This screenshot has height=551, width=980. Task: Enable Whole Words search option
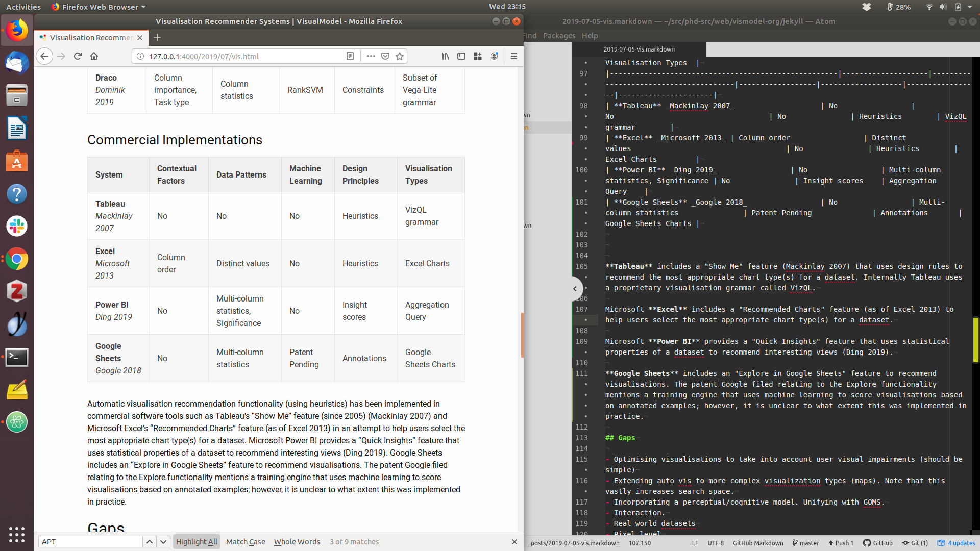coord(297,542)
